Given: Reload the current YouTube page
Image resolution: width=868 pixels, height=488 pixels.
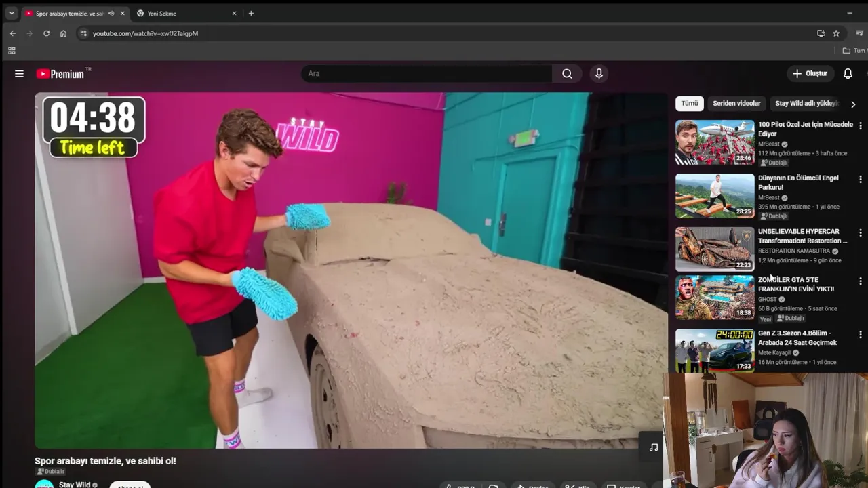Looking at the screenshot, I should pos(46,33).
